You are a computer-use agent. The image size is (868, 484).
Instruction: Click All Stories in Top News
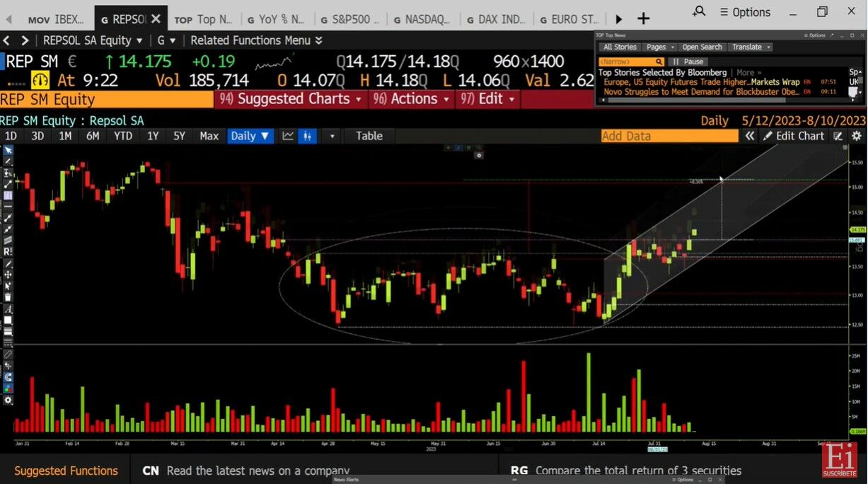(x=620, y=47)
